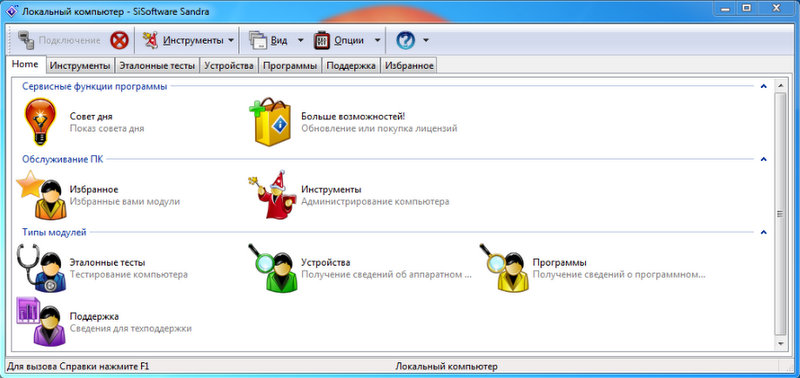Switch to the Инструменты tab
This screenshot has width=800, height=378.
(80, 66)
